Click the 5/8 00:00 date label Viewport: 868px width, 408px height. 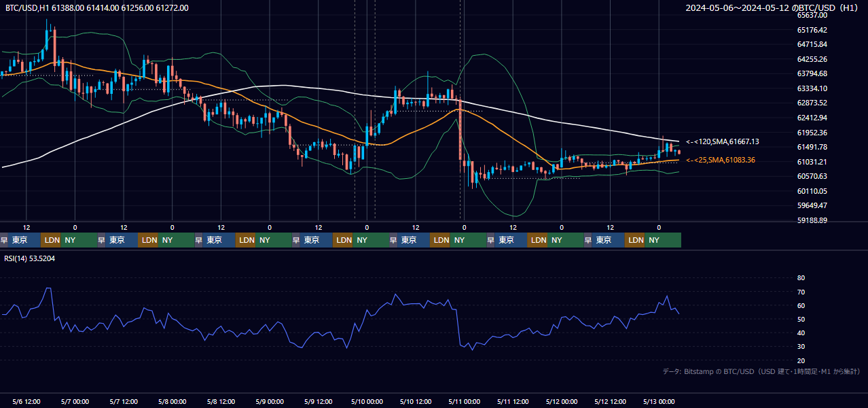(x=172, y=401)
